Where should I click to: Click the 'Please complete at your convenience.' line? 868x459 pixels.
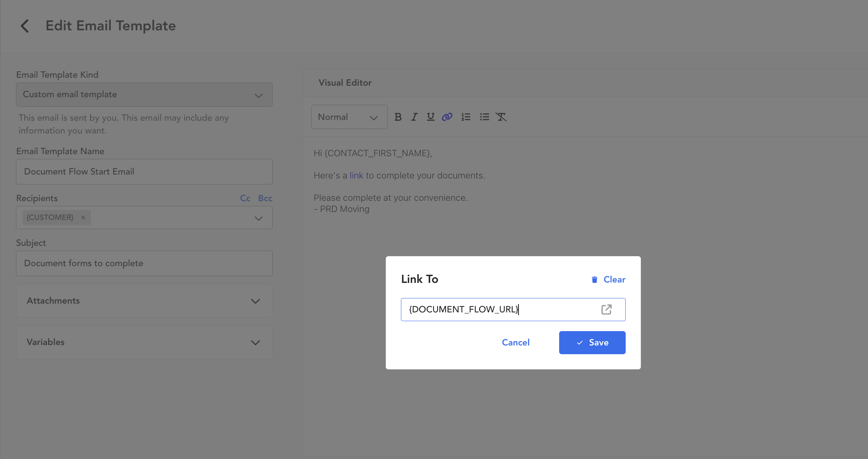[x=391, y=198]
